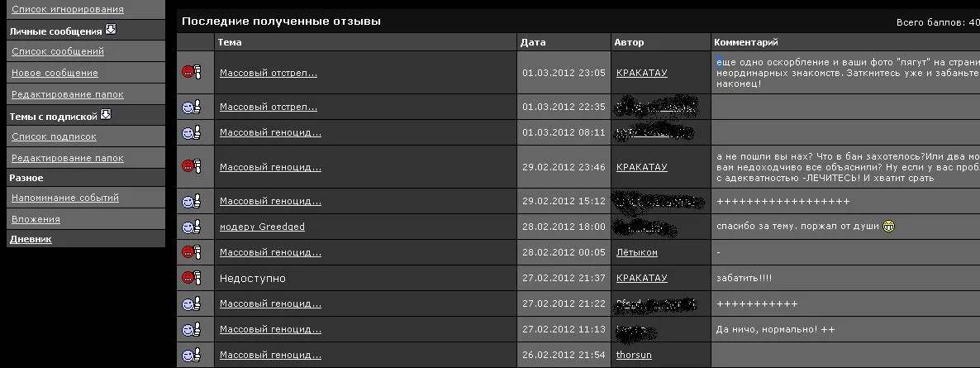
Task: Click the 'Комментарий' column header
Action: coord(747,42)
